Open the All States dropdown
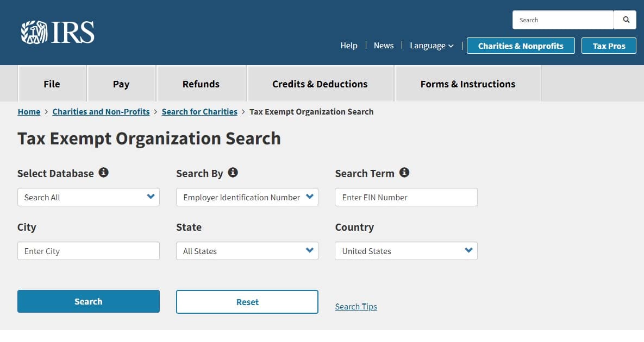644x342 pixels. click(x=247, y=251)
